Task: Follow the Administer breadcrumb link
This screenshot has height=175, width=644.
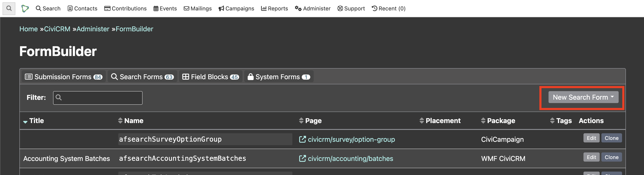Action: pos(93,29)
